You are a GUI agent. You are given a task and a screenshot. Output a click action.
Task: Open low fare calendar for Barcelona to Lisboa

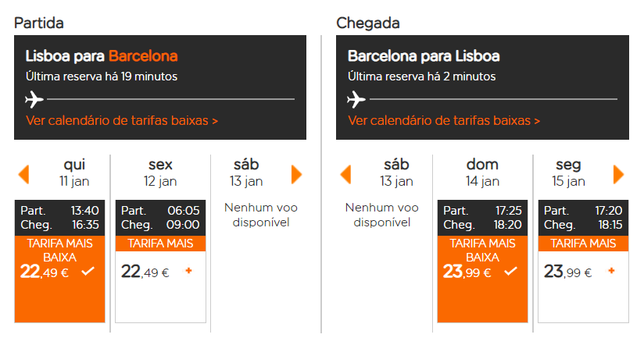click(x=444, y=120)
